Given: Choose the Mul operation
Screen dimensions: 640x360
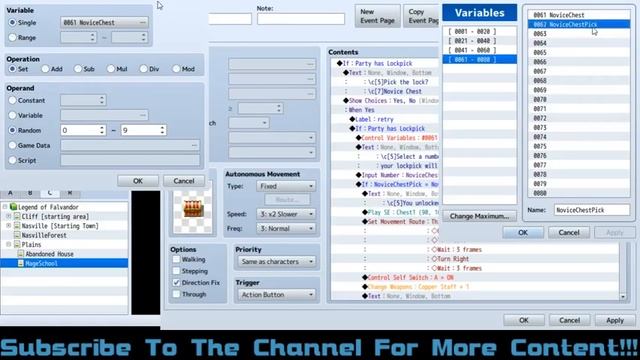Looking at the screenshot, I should 110,69.
